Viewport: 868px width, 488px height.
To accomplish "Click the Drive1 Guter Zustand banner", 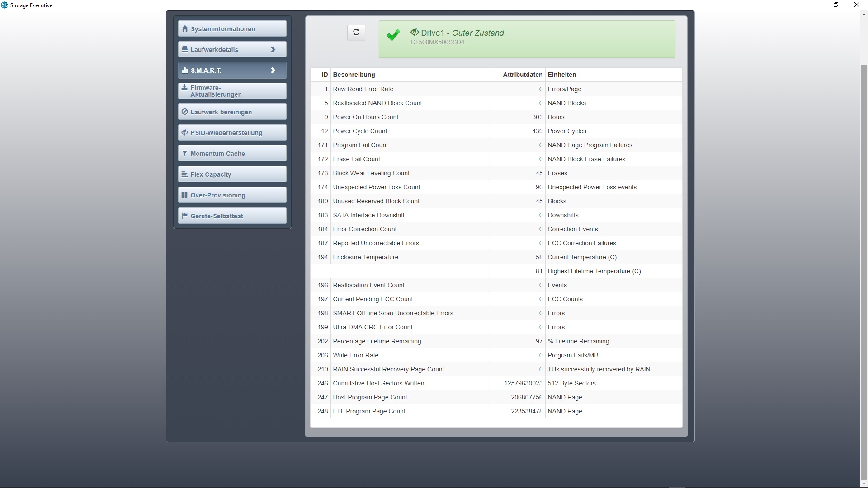I will (527, 38).
